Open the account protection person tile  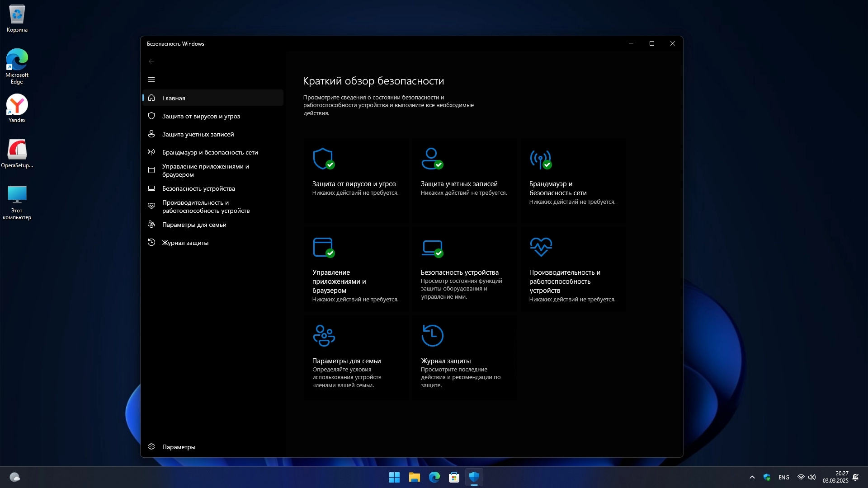tap(464, 179)
